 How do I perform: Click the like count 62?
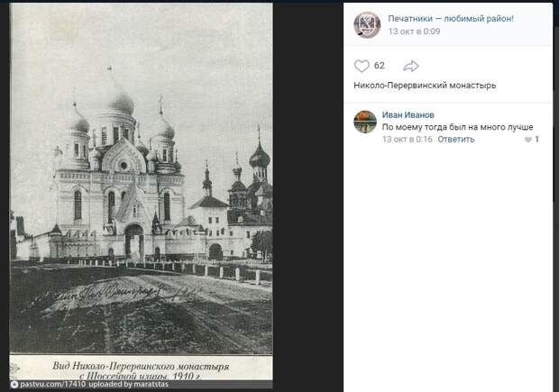[x=380, y=66]
